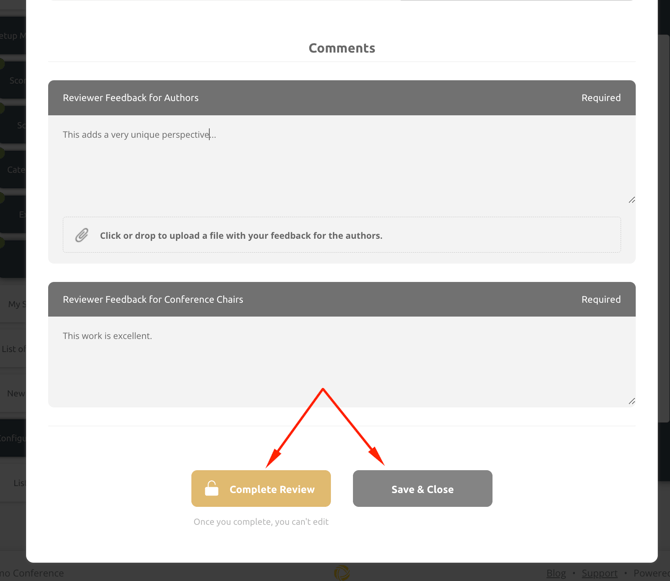Open the Blog link in footer
This screenshot has height=581, width=670.
(556, 573)
